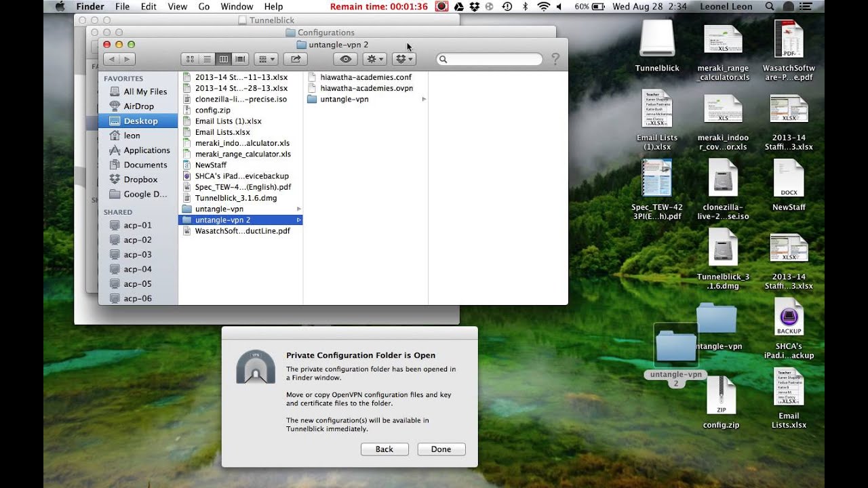Click the Finder search field
The image size is (868, 488).
coord(490,60)
